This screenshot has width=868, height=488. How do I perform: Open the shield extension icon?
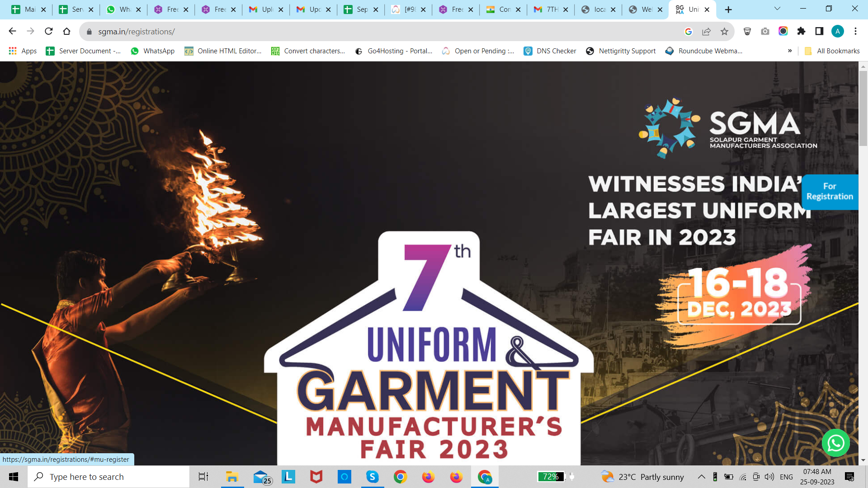tap(747, 31)
